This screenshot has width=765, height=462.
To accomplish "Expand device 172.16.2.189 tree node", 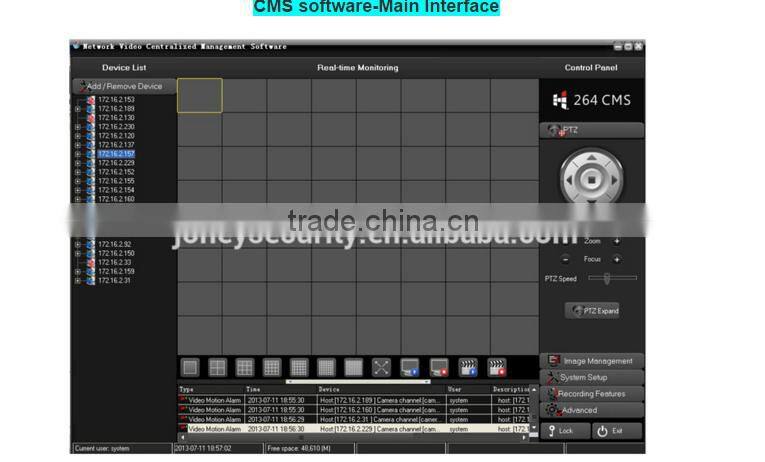I will [78, 109].
